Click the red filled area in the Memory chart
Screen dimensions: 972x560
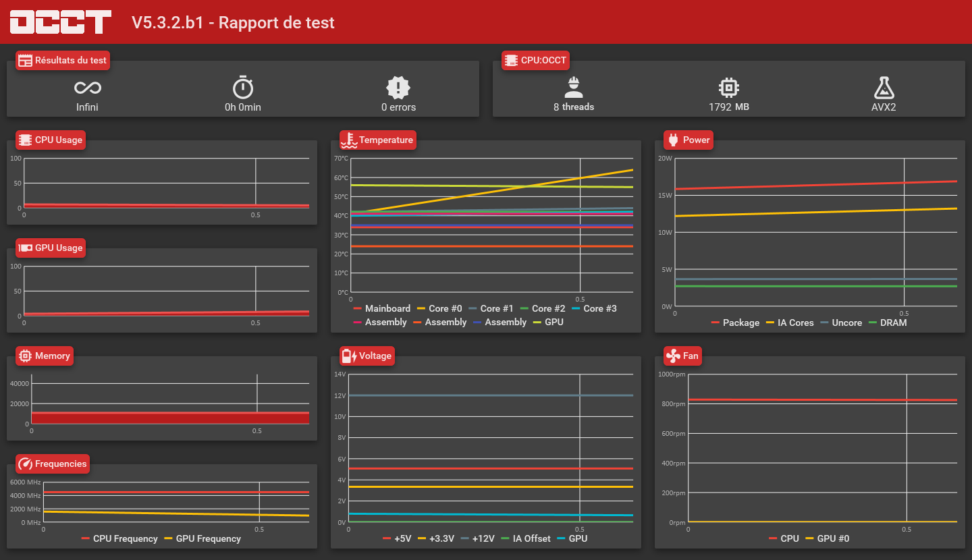169,418
